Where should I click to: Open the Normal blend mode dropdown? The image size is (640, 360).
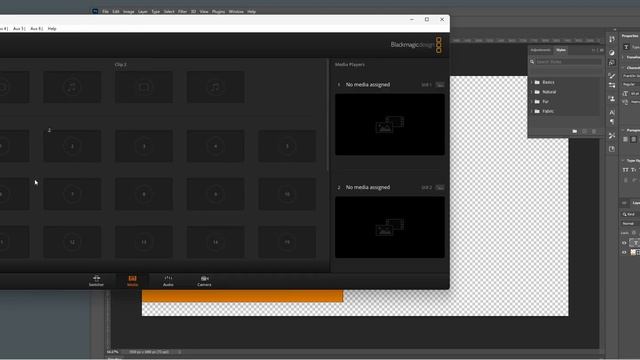[631, 224]
